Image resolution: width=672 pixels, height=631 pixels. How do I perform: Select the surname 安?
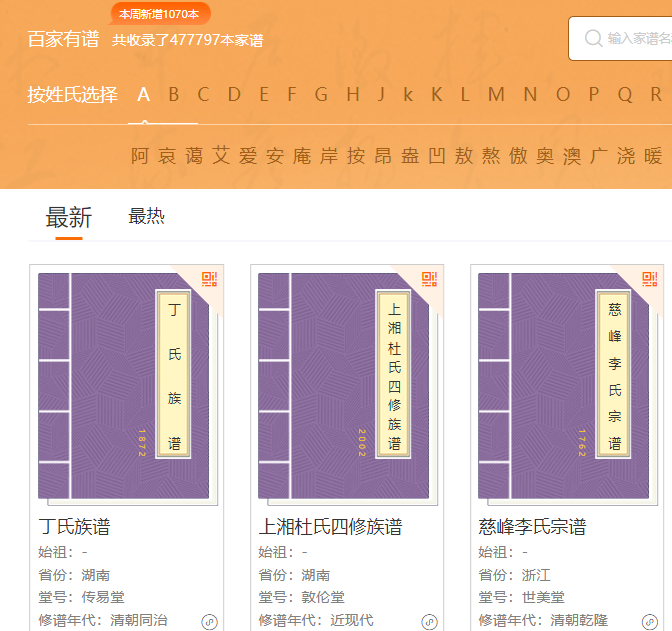point(275,156)
